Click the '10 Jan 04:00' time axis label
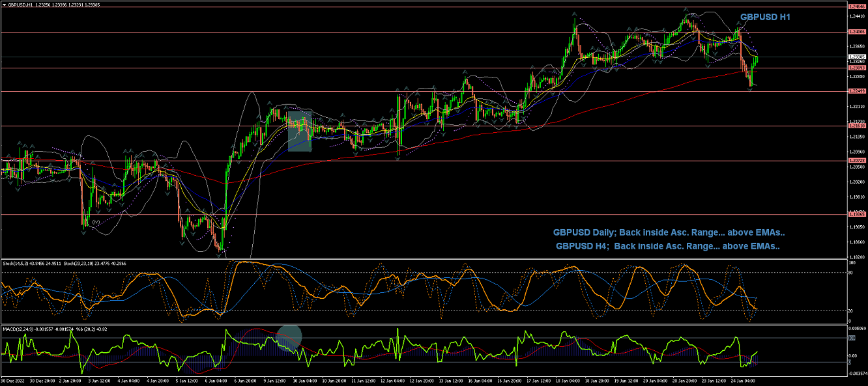 click(304, 380)
